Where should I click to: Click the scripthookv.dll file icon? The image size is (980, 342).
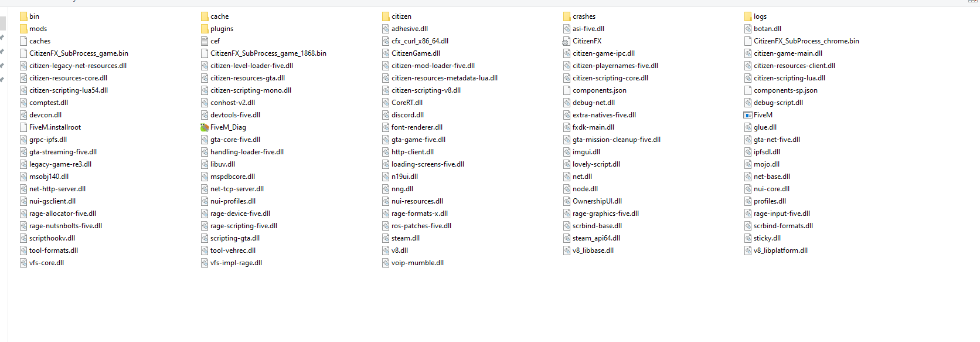[x=23, y=238]
